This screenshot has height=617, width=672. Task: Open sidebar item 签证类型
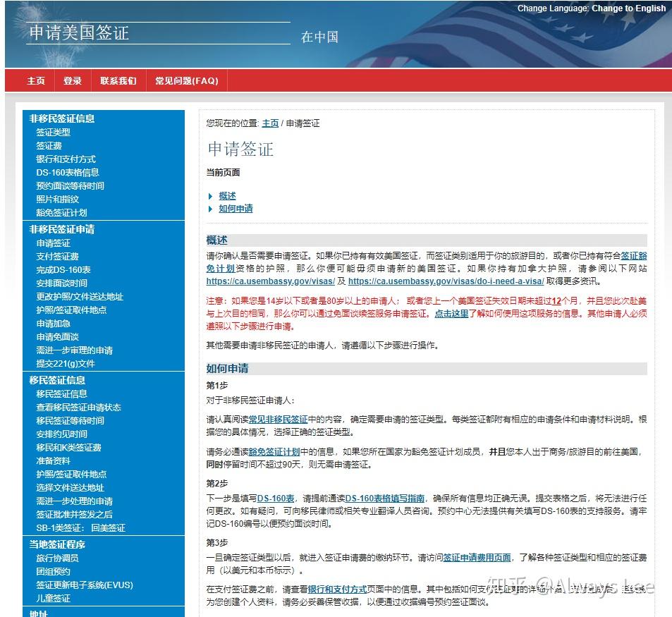pyautogui.click(x=53, y=133)
